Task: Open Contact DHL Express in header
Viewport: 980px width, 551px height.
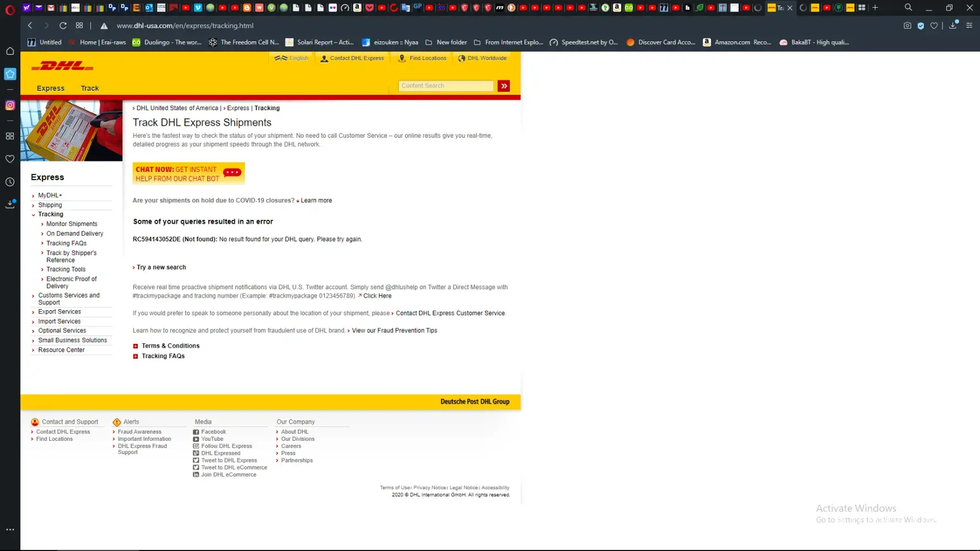Action: (352, 58)
